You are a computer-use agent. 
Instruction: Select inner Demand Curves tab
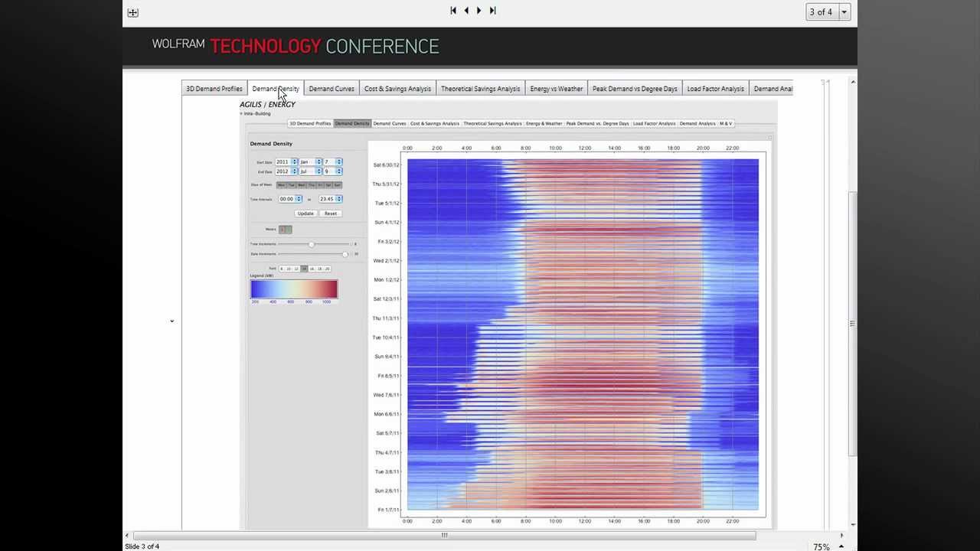pyautogui.click(x=390, y=123)
